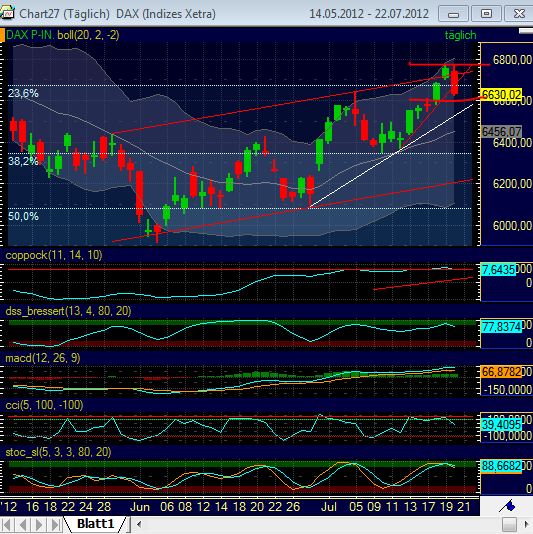Viewport: 533px width, 534px height.
Task: Click the Jul label on the time axis
Action: [328, 507]
